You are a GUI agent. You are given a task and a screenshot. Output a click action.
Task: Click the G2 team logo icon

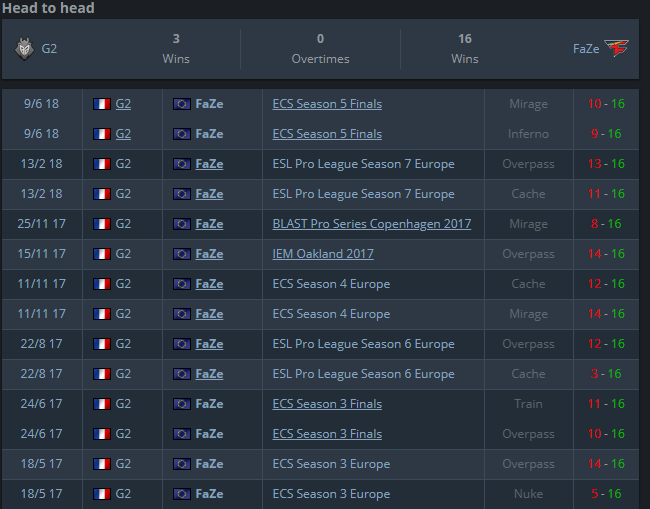tap(24, 49)
